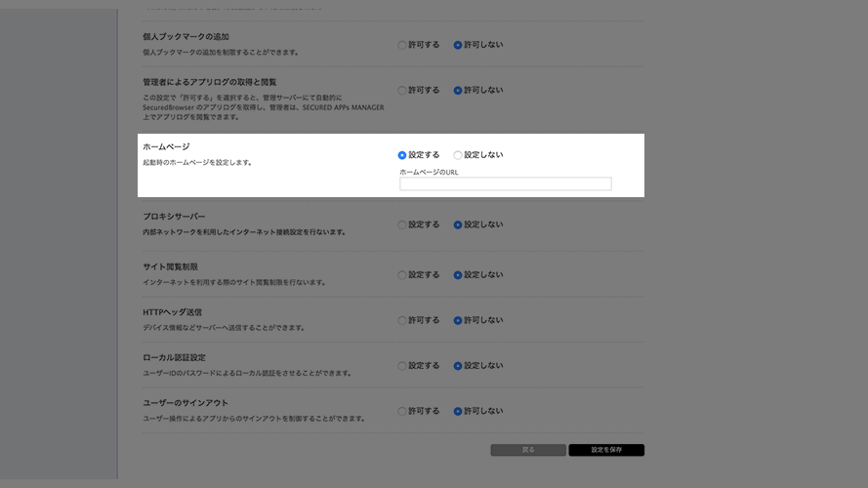Click the 戻る button
Image resolution: width=868 pixels, height=488 pixels.
[x=528, y=450]
